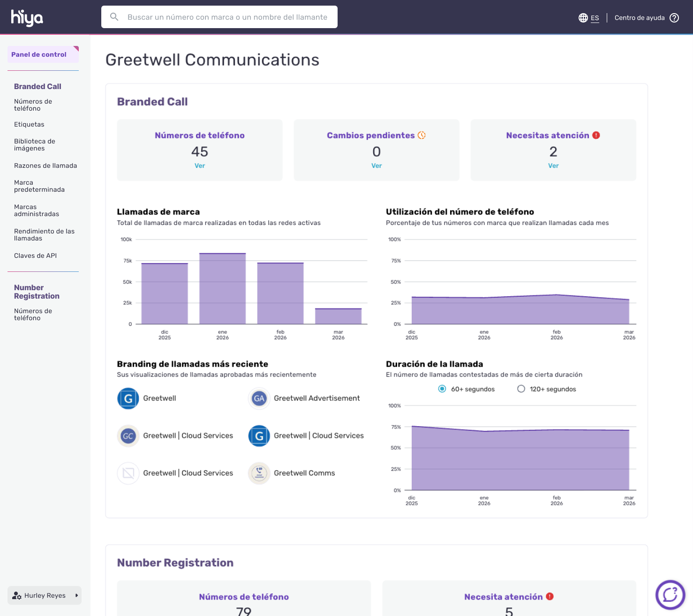Click the globe language icon
This screenshot has height=616, width=693.
click(x=583, y=18)
